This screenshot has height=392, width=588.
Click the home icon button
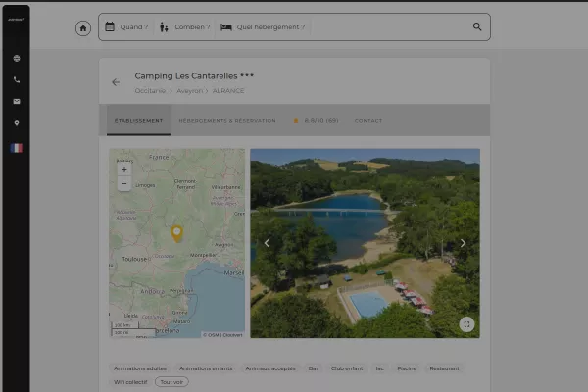(83, 28)
